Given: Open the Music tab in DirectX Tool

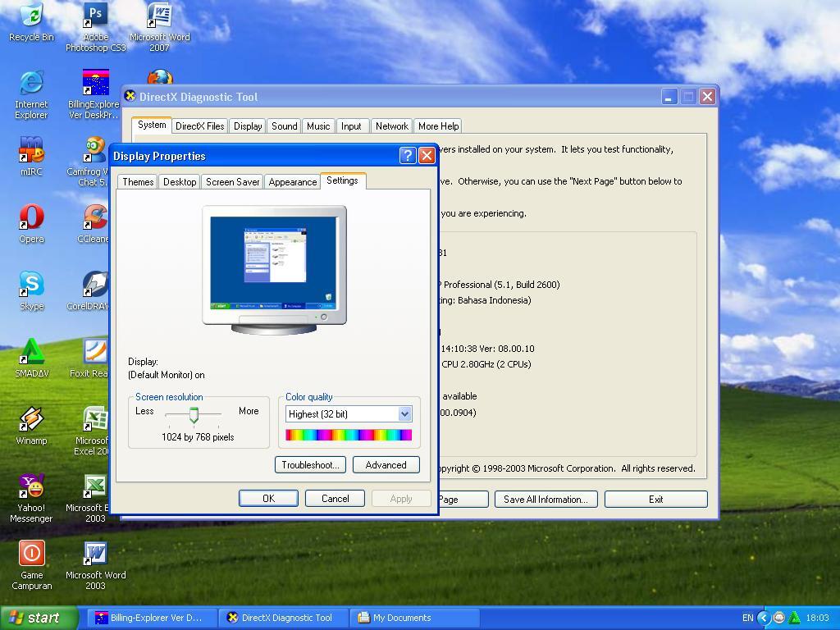Looking at the screenshot, I should [318, 126].
